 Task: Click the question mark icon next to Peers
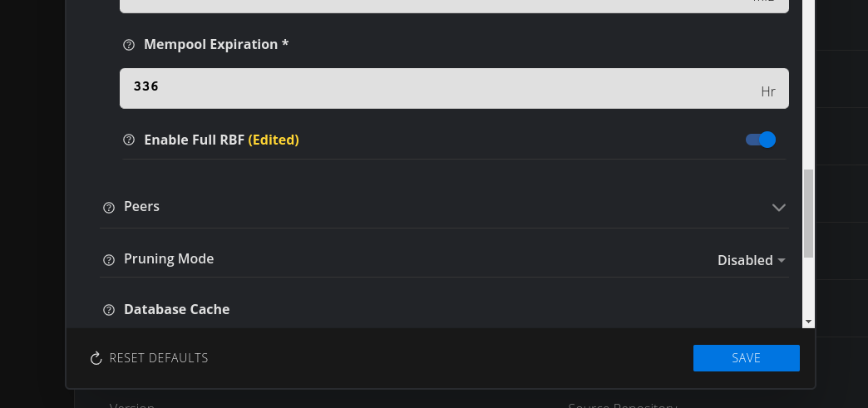(109, 207)
